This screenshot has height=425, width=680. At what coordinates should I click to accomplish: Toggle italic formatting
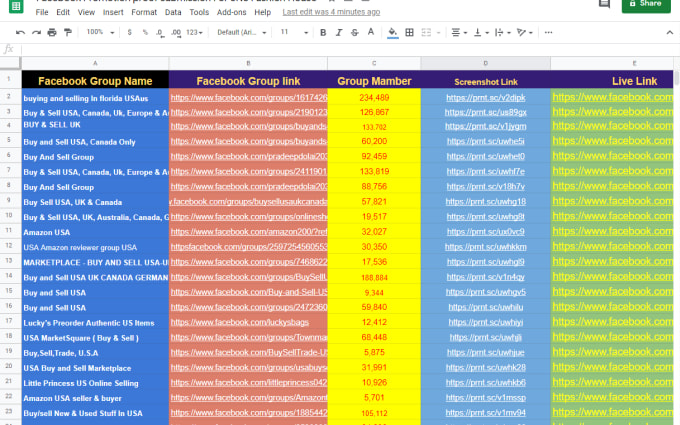(339, 33)
